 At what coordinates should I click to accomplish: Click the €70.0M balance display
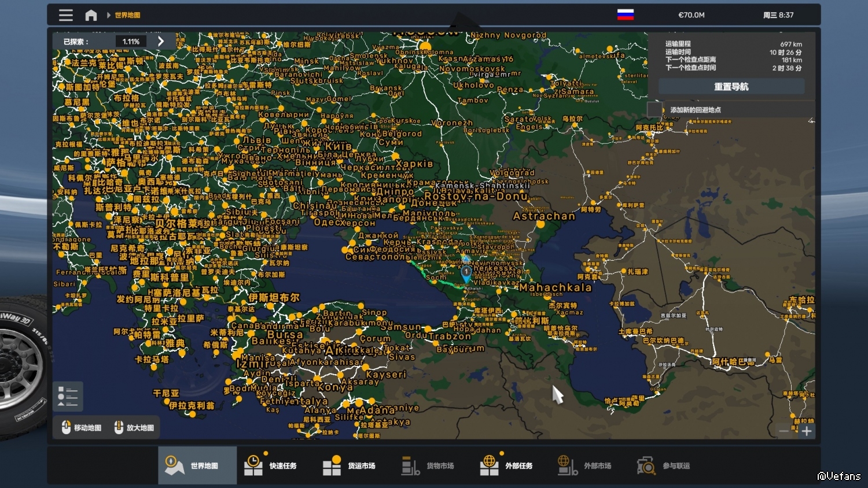tap(692, 15)
